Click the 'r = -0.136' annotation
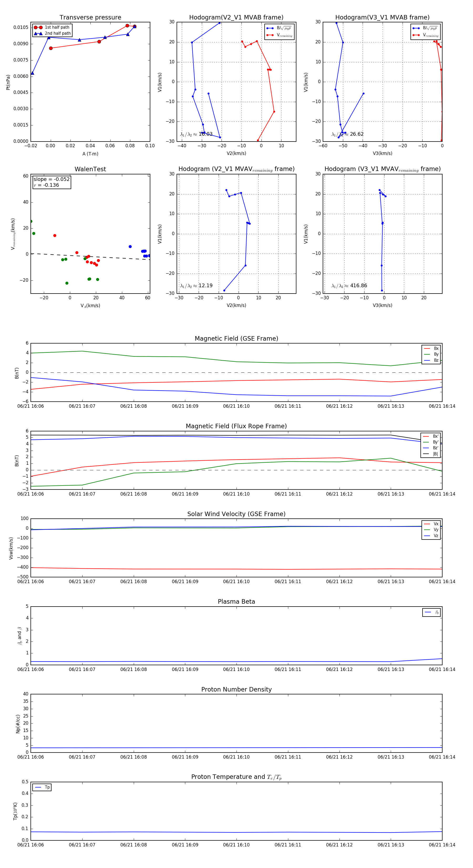Viewport: 473px width, 868px height. tap(47, 185)
